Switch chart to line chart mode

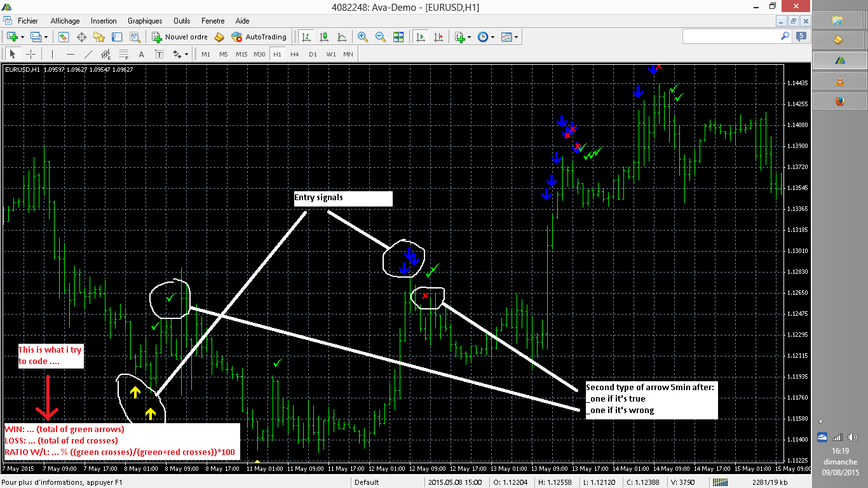342,37
